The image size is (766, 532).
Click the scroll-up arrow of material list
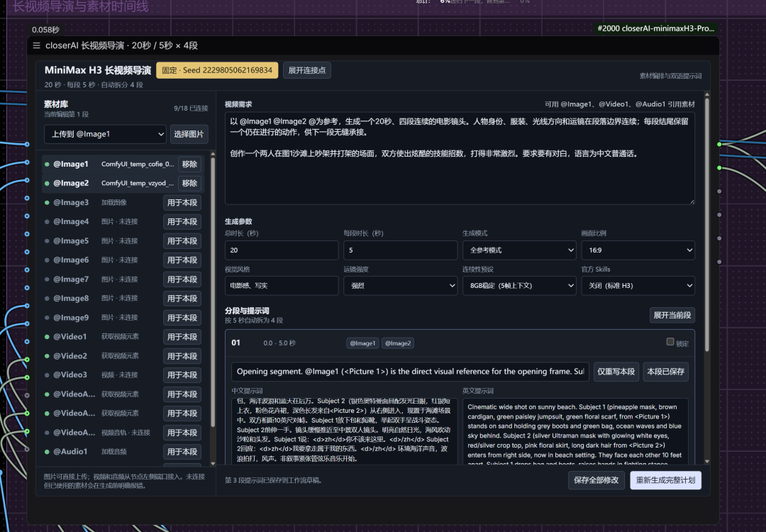213,153
